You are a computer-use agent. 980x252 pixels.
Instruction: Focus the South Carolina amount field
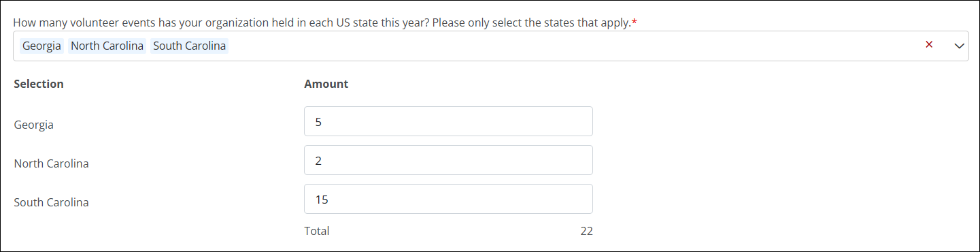pyautogui.click(x=448, y=199)
